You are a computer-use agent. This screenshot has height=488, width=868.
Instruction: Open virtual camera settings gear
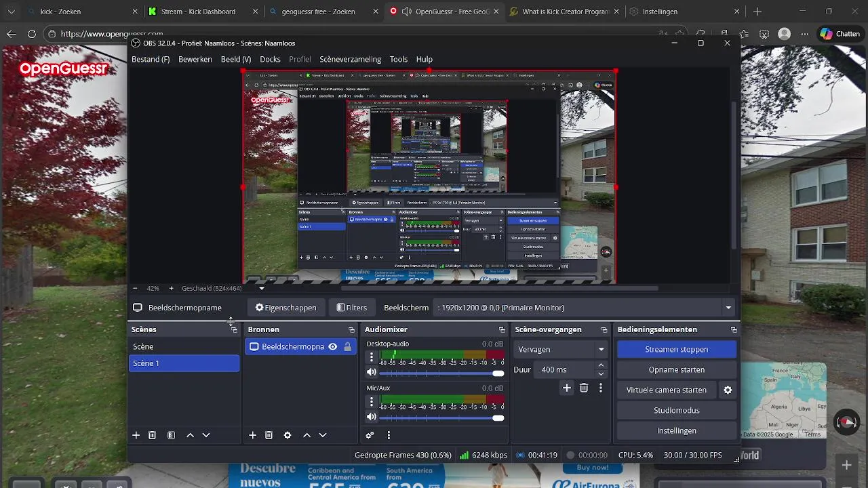[728, 390]
